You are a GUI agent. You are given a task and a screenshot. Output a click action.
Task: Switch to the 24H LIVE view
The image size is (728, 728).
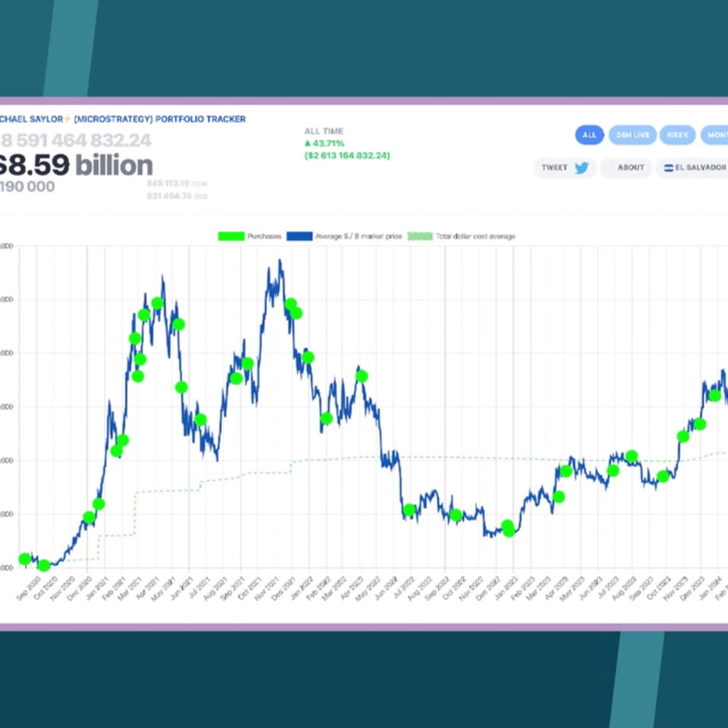[632, 135]
